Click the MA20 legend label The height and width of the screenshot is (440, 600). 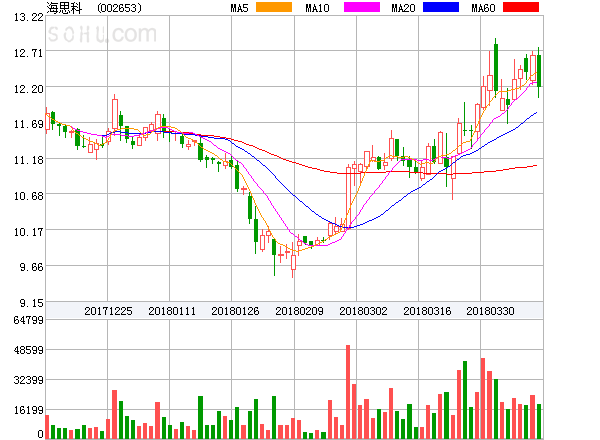click(x=403, y=8)
